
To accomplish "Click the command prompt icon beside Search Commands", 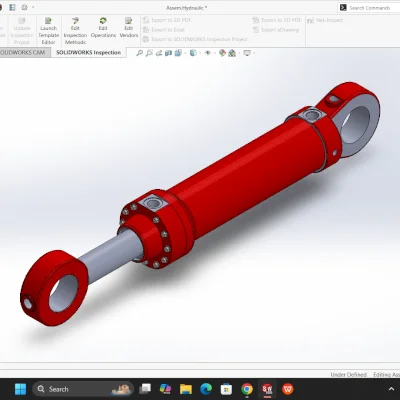I will [x=343, y=8].
